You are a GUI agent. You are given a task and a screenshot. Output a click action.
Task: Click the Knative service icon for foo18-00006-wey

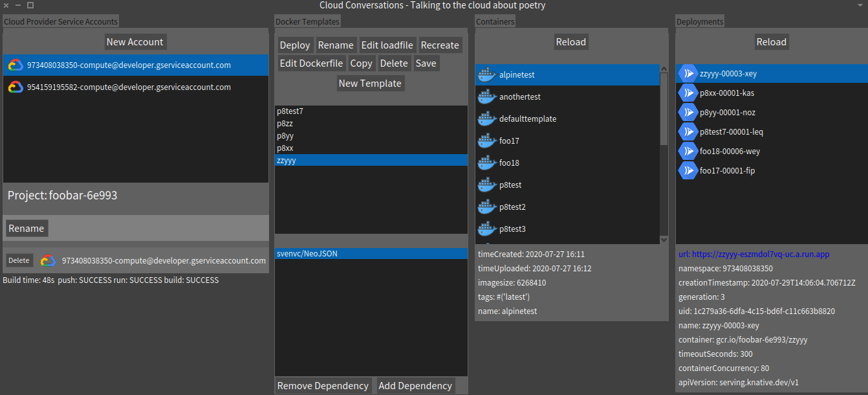[688, 151]
